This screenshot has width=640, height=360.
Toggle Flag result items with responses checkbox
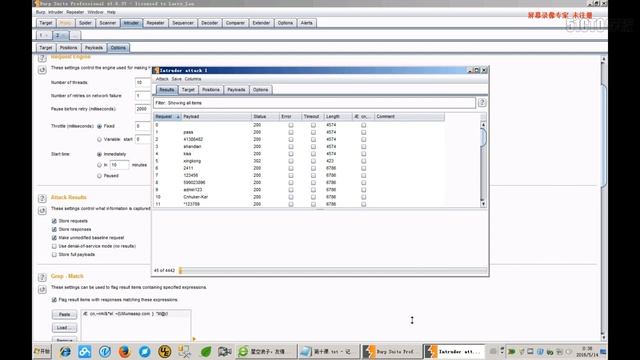coord(54,300)
